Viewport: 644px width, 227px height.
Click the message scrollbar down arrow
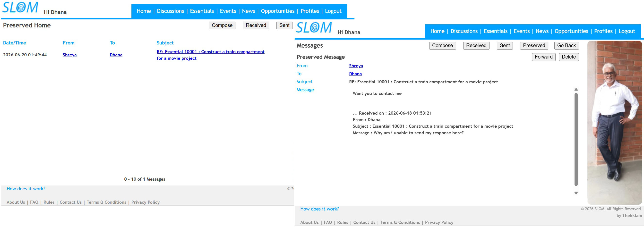pyautogui.click(x=576, y=193)
